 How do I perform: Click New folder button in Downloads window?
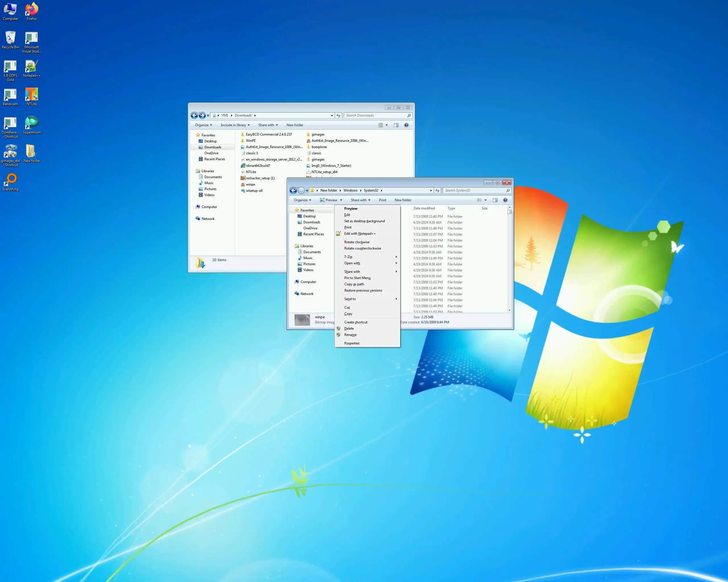(294, 125)
